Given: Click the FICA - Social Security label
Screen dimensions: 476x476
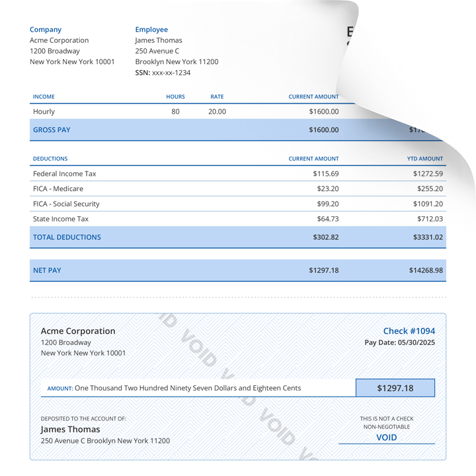Looking at the screenshot, I should pyautogui.click(x=66, y=204).
